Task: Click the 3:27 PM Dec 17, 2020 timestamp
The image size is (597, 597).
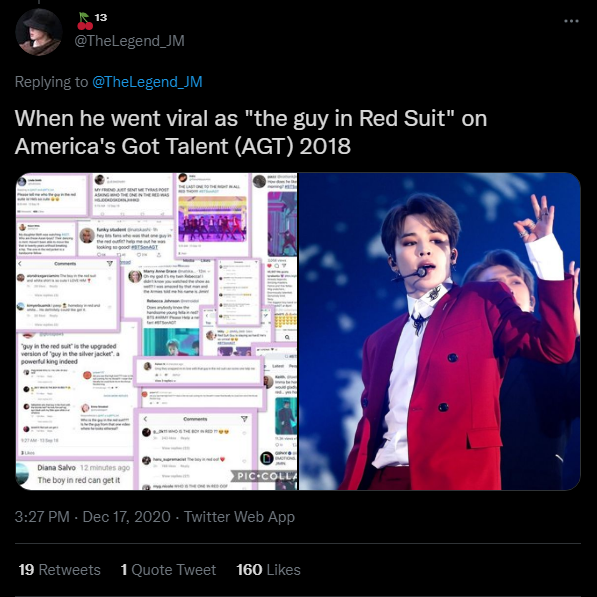Action: tap(92, 517)
